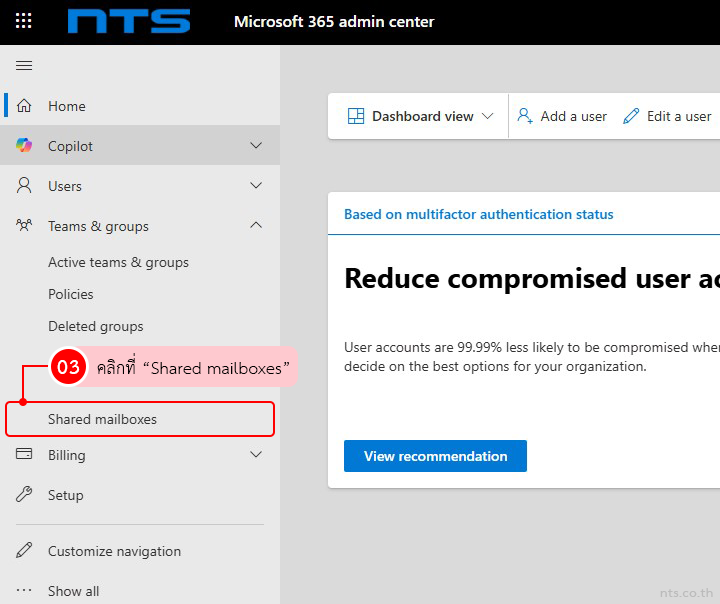Open the Dashboard view dropdown
The height and width of the screenshot is (604, 720).
point(421,116)
